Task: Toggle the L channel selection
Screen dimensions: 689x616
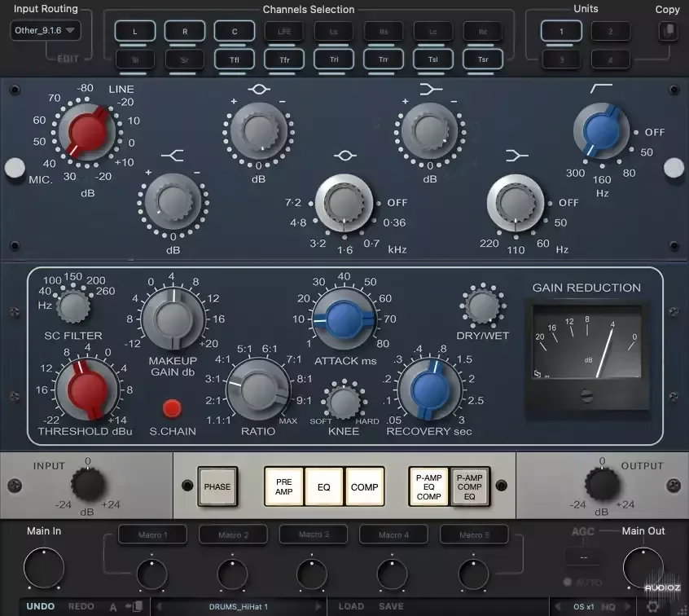Action: coord(135,31)
